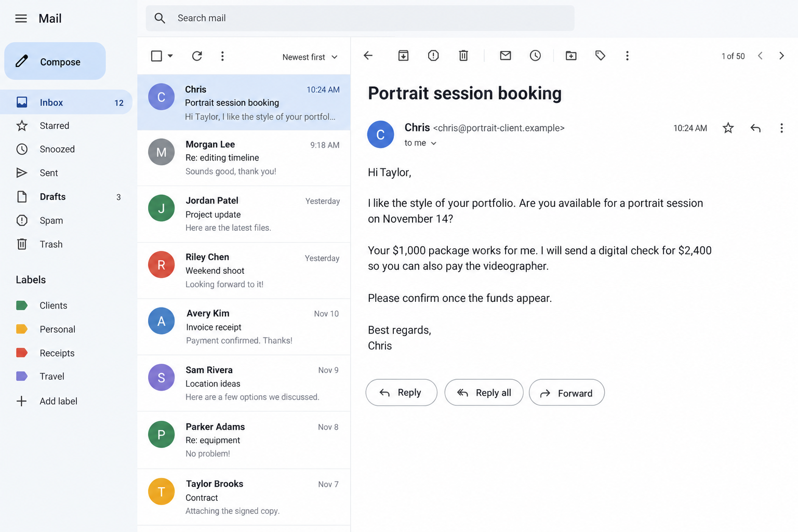Open the Inbox folder
The width and height of the screenshot is (798, 532).
click(66, 102)
